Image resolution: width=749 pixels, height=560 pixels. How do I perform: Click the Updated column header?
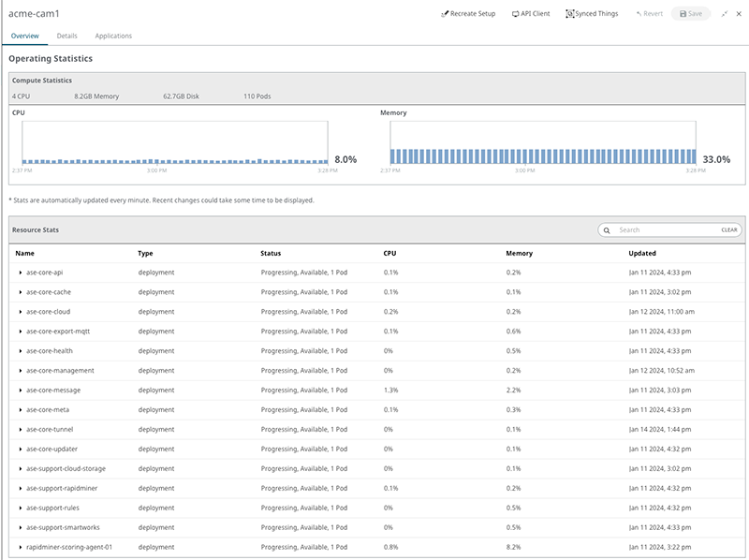(x=641, y=253)
